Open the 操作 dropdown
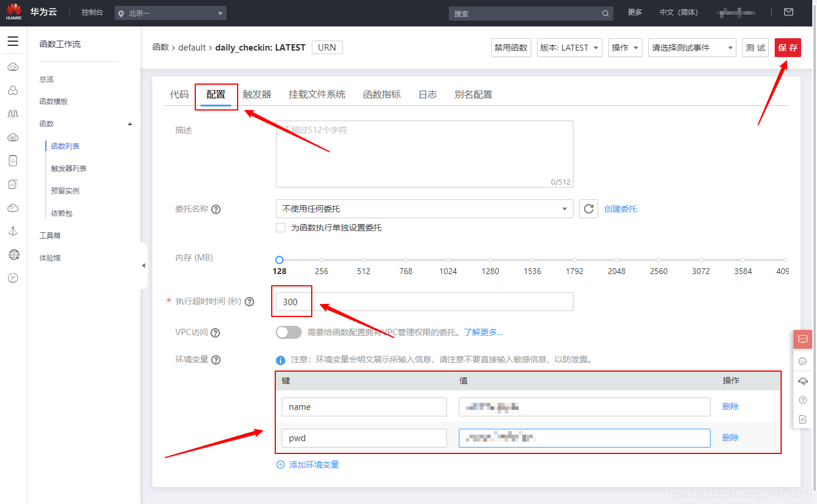The width and height of the screenshot is (817, 504). [625, 48]
